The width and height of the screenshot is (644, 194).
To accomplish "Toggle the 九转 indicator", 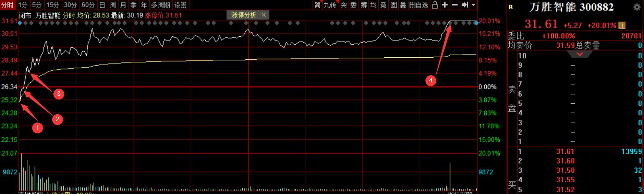I will (330, 5).
